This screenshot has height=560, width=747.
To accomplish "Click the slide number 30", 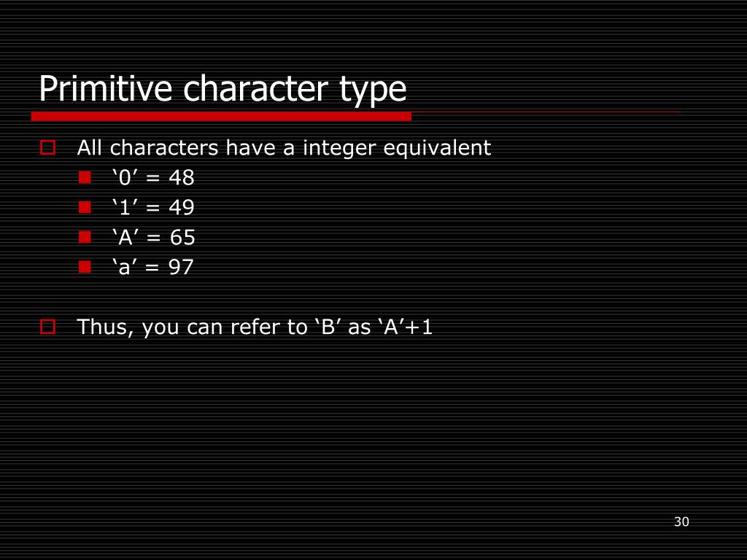I will pyautogui.click(x=682, y=522).
